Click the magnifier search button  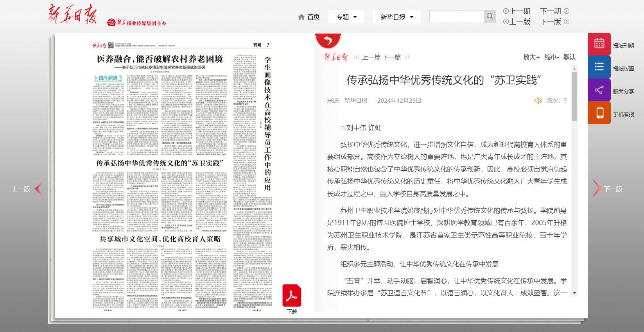[x=490, y=16]
